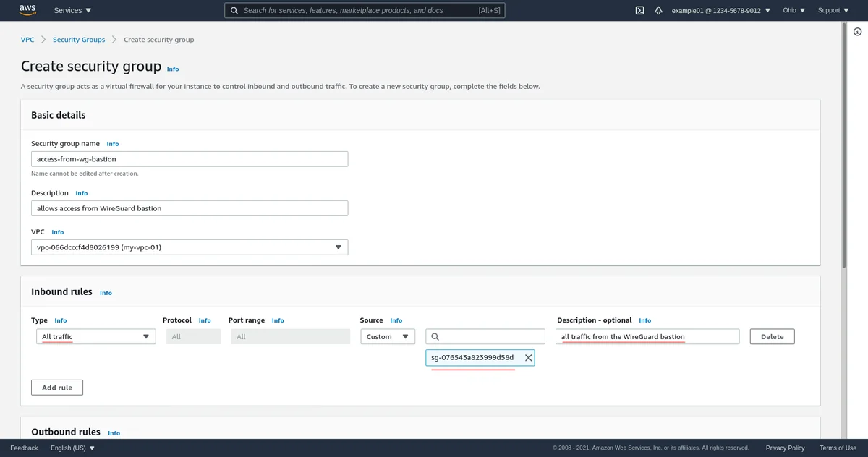Open the Services menu

(x=72, y=10)
